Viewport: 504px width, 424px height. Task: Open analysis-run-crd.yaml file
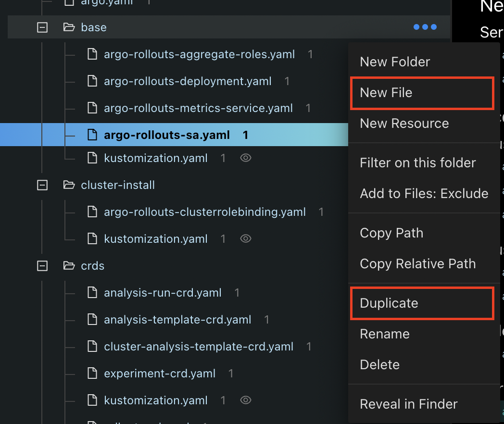pos(163,293)
